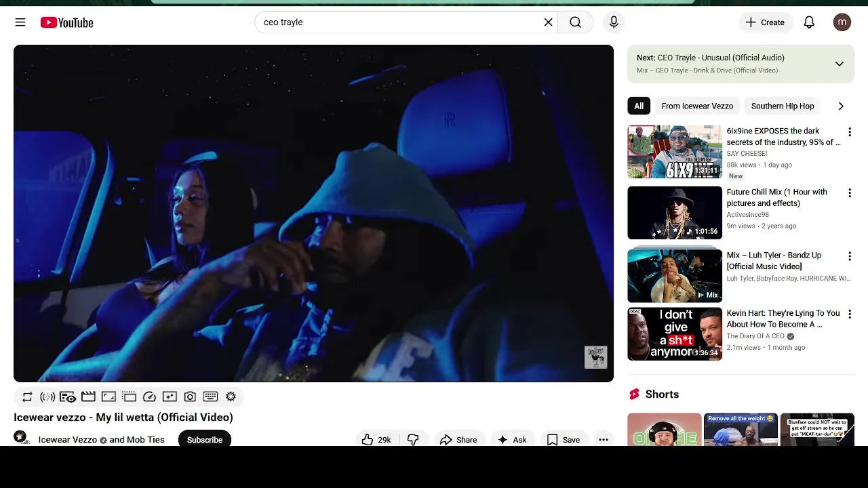Click 'SAY CHEESE!' channel name

coord(747,154)
